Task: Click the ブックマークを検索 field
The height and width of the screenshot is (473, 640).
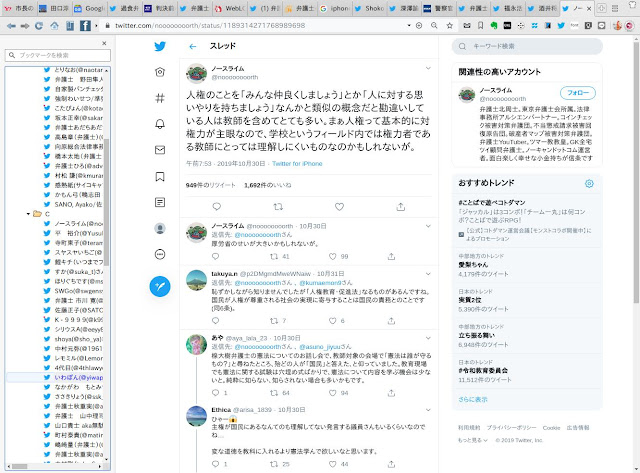Action: (x=58, y=56)
